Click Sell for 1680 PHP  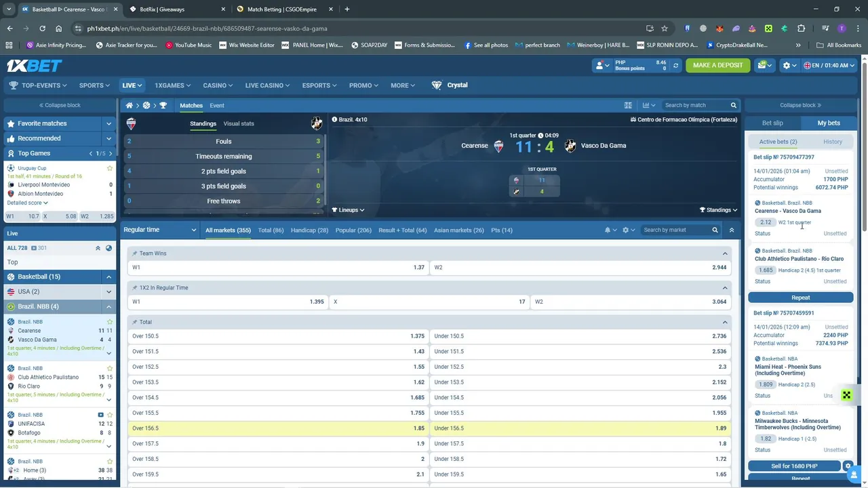point(794,466)
